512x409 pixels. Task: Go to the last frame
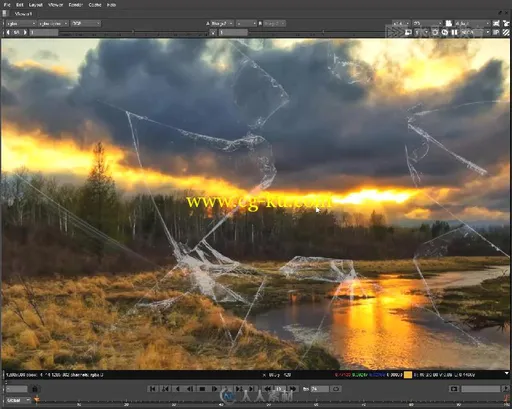pos(251,389)
